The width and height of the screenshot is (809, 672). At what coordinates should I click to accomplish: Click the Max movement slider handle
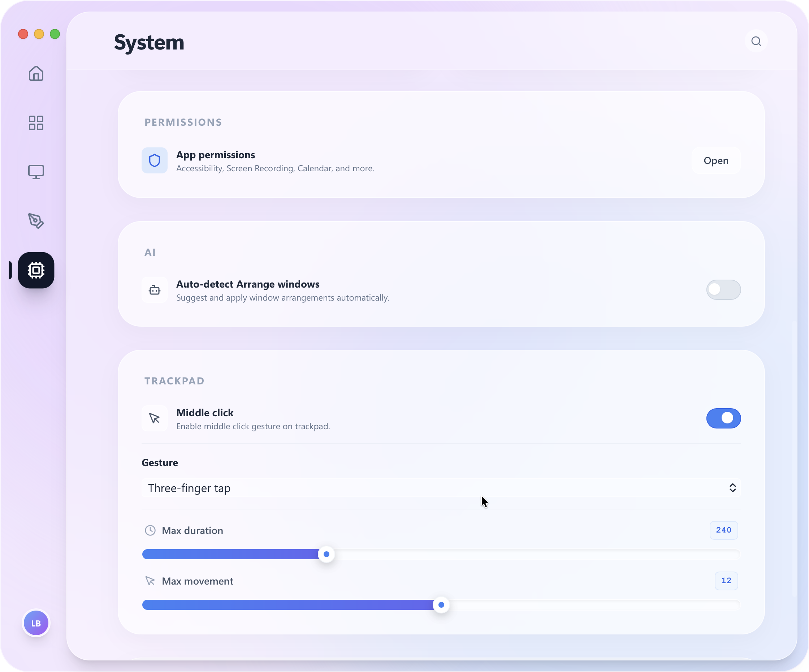[441, 605]
